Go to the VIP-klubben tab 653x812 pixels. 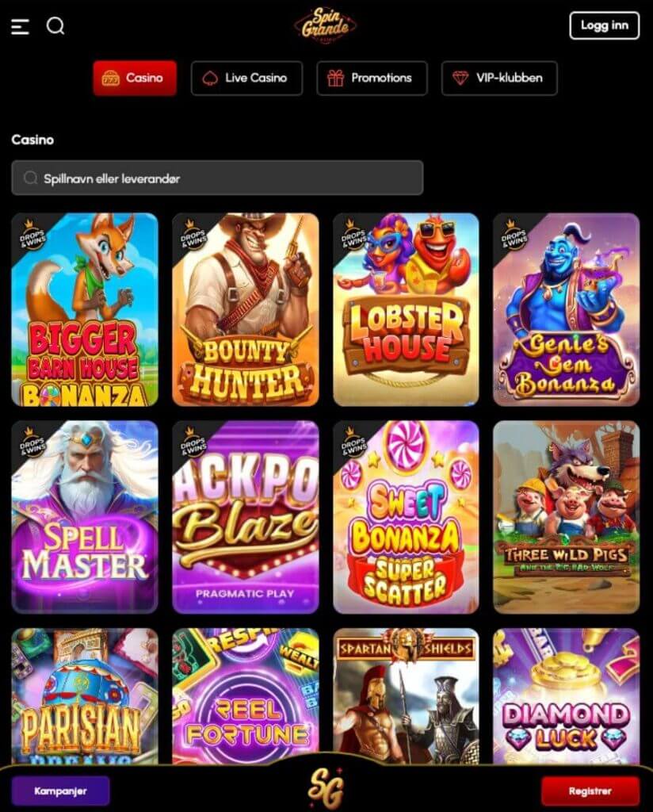[x=499, y=79]
